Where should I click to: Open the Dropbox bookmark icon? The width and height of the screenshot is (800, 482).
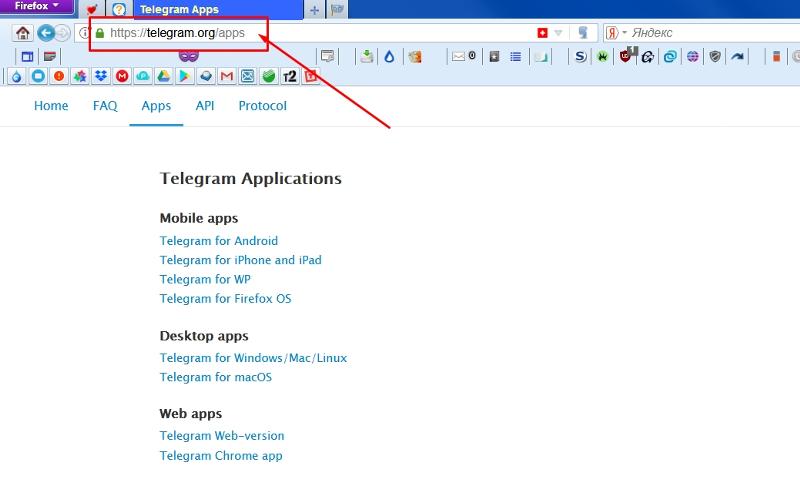pyautogui.click(x=101, y=77)
